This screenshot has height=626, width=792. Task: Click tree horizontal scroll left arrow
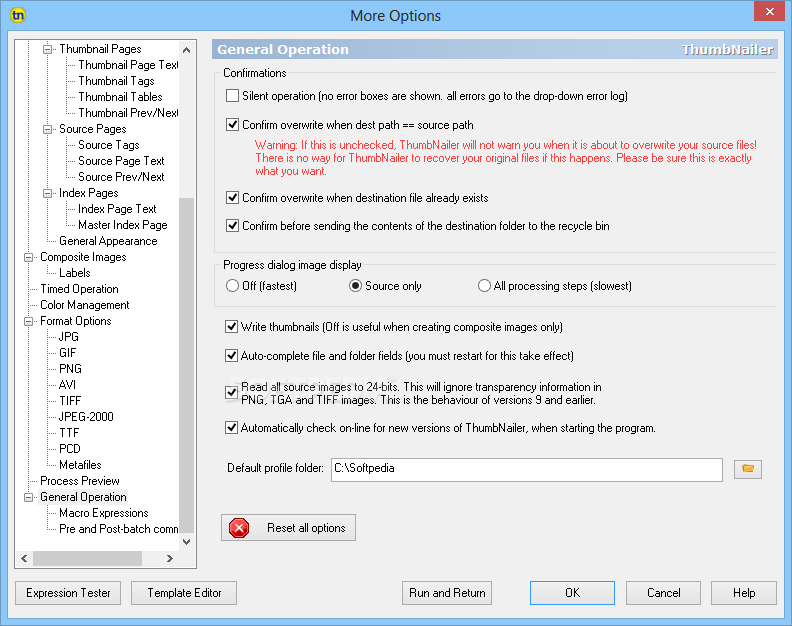[24, 559]
